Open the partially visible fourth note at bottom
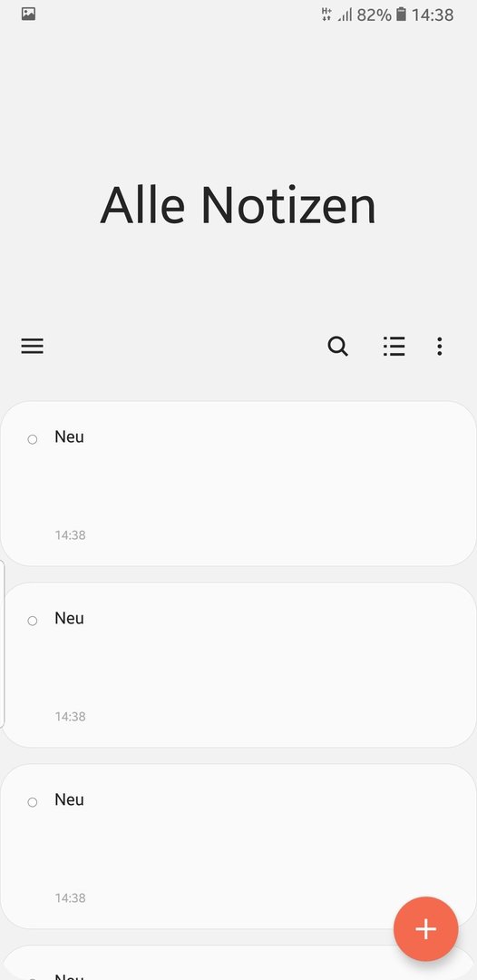Screen dimensions: 477x980 [x=238, y=963]
